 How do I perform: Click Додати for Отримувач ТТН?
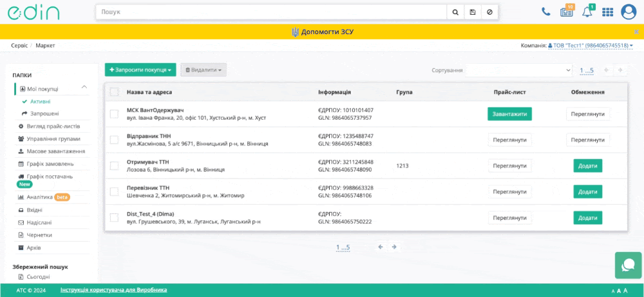click(588, 166)
